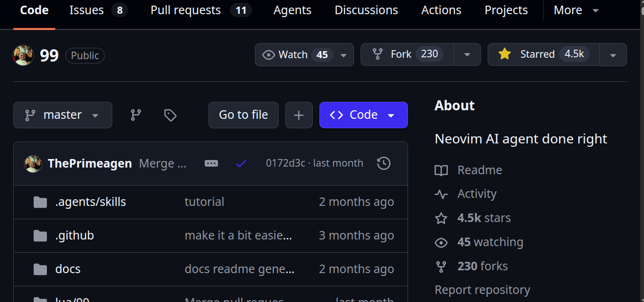
Task: Jump to Readme from About sidebar
Action: tap(480, 170)
